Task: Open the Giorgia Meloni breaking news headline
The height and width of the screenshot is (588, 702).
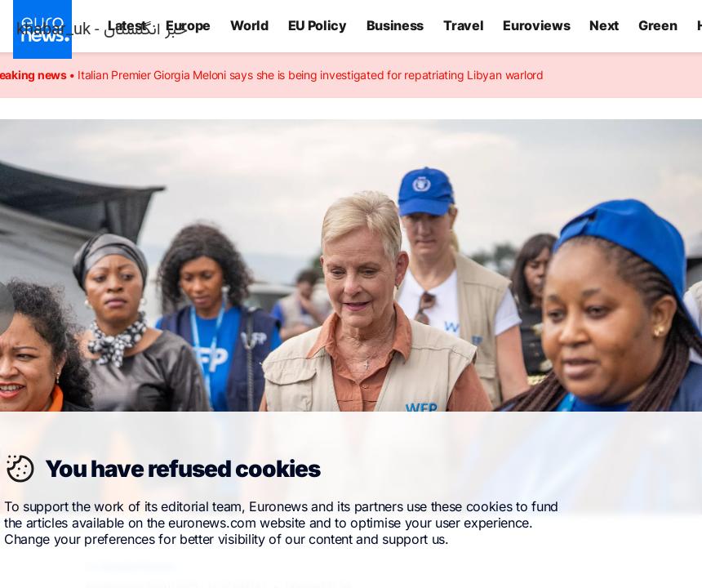Action: (310, 75)
